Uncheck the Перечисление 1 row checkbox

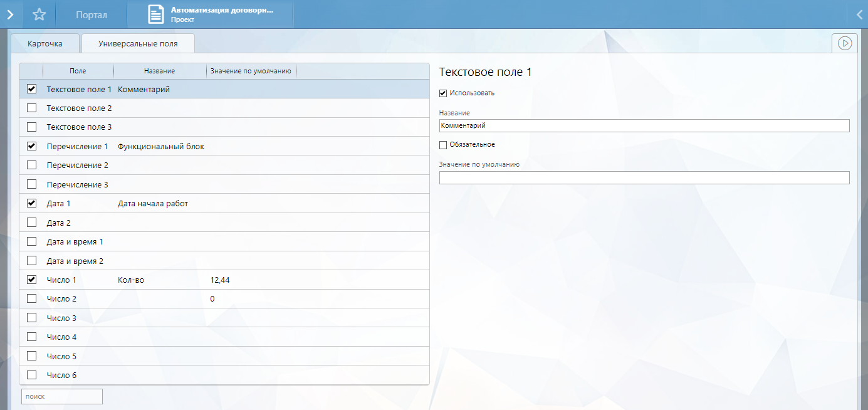pos(31,147)
